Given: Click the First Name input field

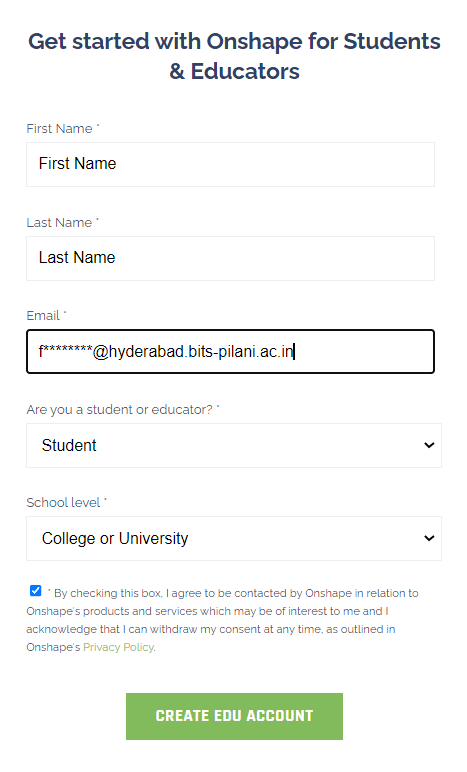Looking at the screenshot, I should 230,164.
